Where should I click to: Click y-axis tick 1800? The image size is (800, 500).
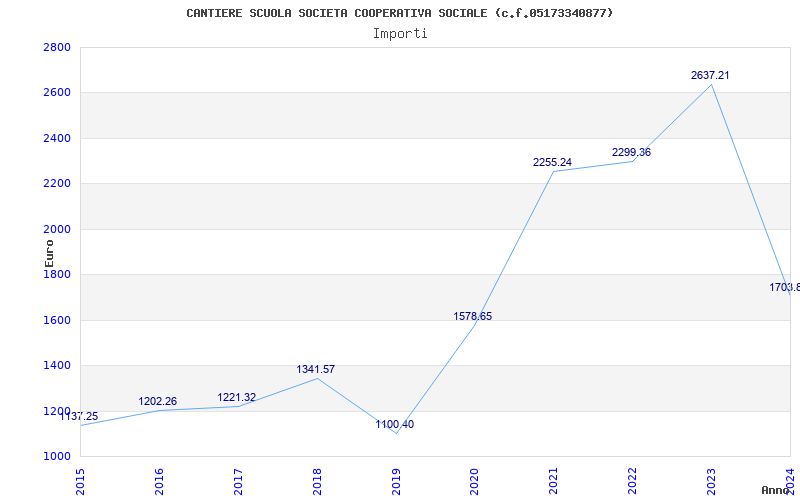tap(57, 274)
